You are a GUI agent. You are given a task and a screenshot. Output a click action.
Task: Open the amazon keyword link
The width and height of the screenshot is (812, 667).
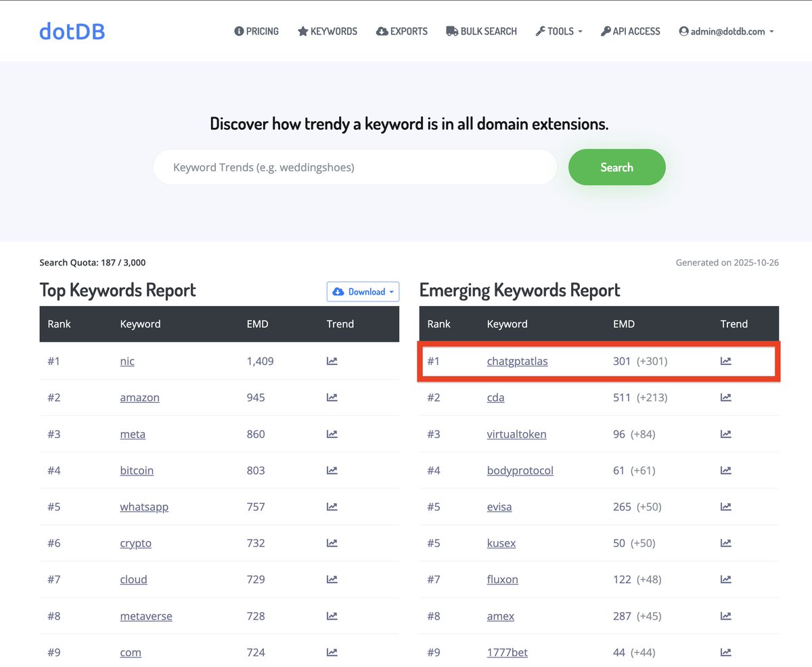[x=139, y=397]
